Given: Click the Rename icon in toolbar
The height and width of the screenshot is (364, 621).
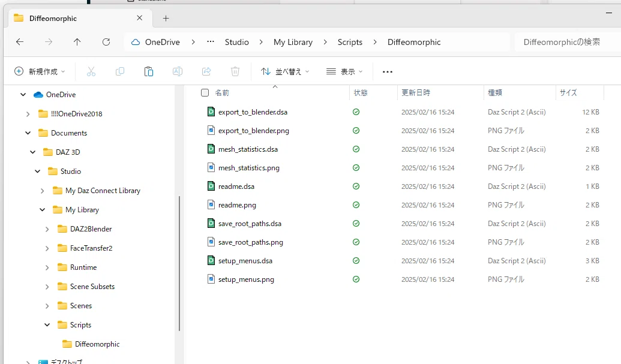Looking at the screenshot, I should click(x=178, y=71).
